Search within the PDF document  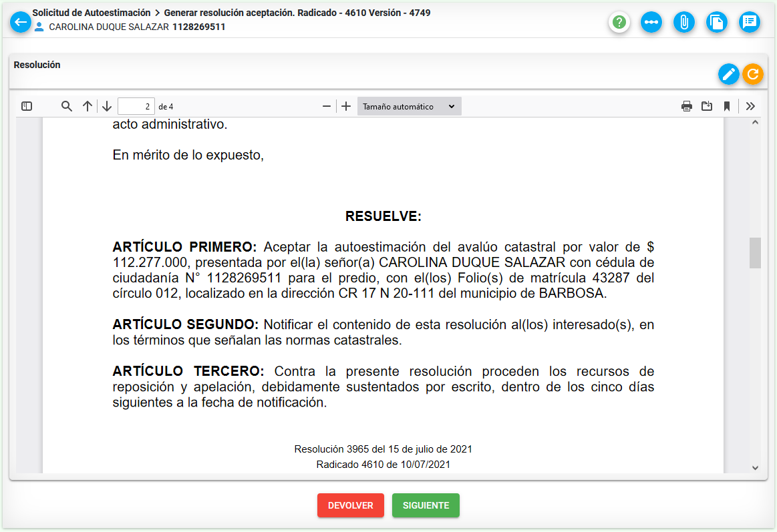(x=66, y=106)
